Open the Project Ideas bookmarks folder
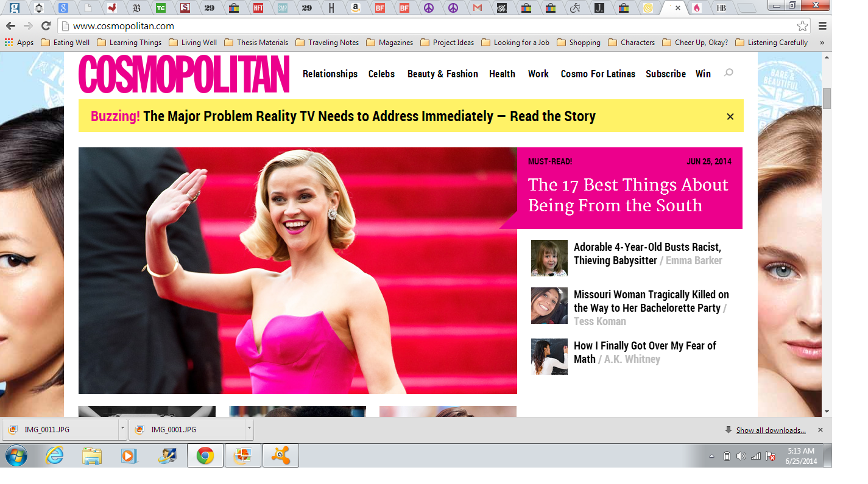Image resolution: width=868 pixels, height=484 pixels. tap(447, 43)
